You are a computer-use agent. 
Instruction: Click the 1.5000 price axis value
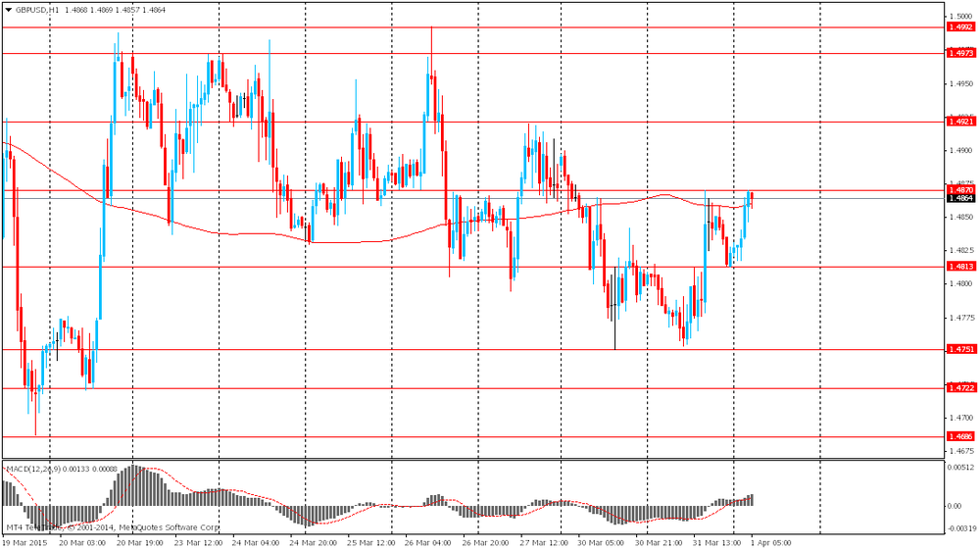click(x=961, y=17)
